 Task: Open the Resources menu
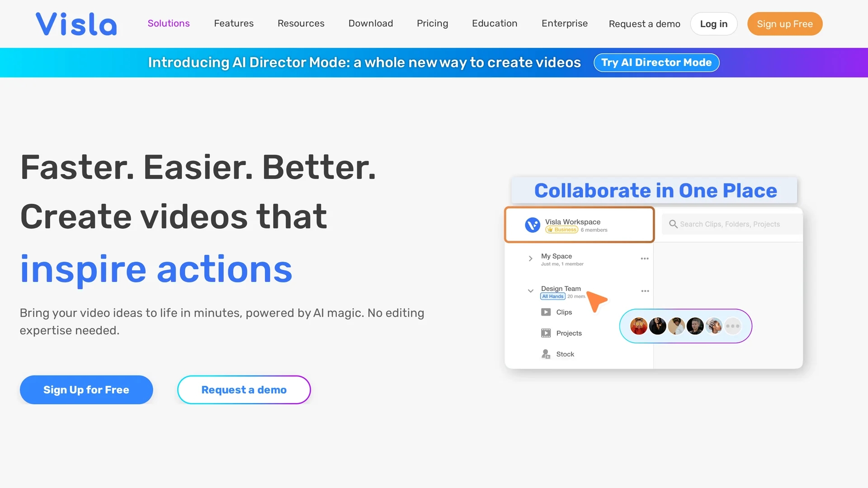point(301,23)
